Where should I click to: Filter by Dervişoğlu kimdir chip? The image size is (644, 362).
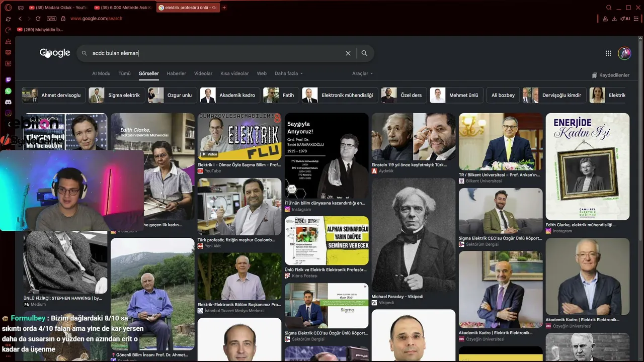point(553,95)
